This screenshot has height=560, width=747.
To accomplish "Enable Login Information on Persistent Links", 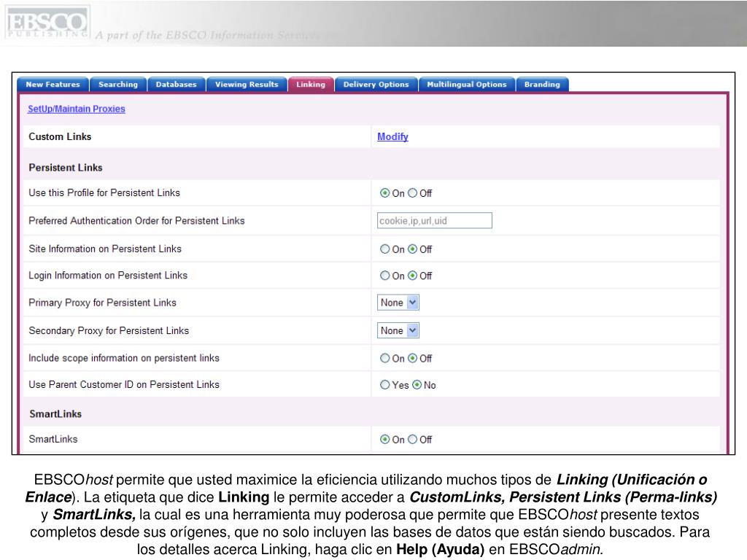I will (384, 276).
